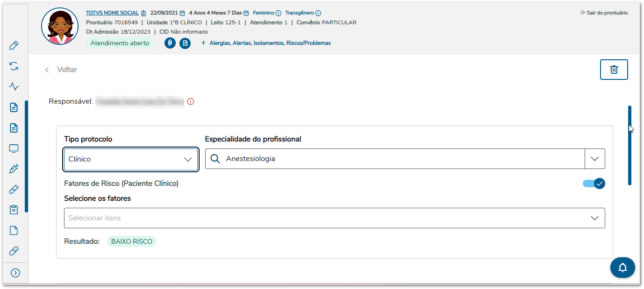Image resolution: width=644 pixels, height=289 pixels.
Task: Click the page vertical scrollbar
Action: 630,145
